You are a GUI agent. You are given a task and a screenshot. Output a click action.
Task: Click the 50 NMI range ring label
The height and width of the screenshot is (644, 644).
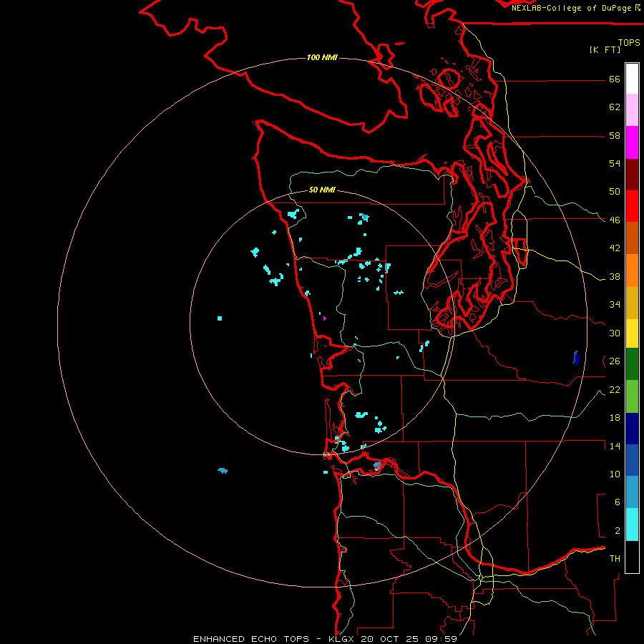pyautogui.click(x=322, y=190)
